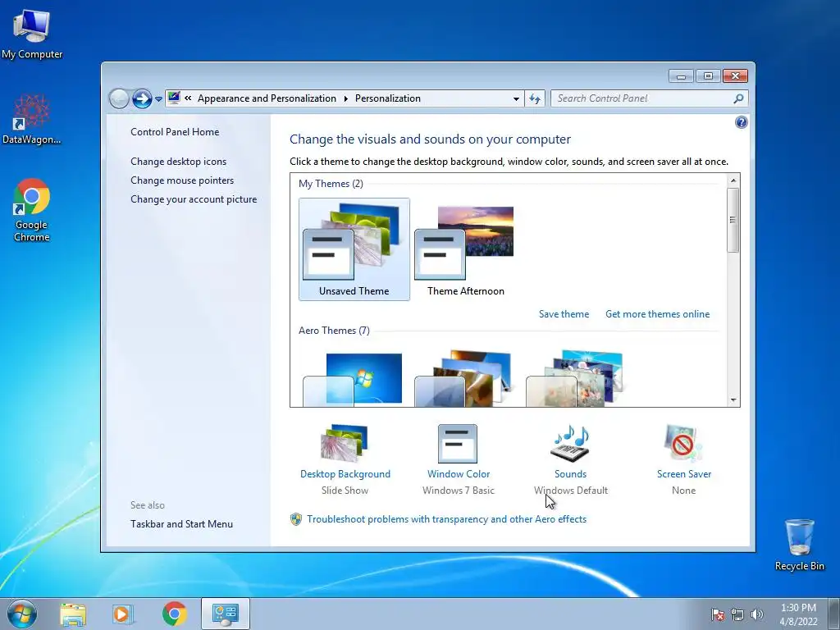This screenshot has height=630, width=840.
Task: Click the theme list scroll up arrow
Action: point(733,180)
